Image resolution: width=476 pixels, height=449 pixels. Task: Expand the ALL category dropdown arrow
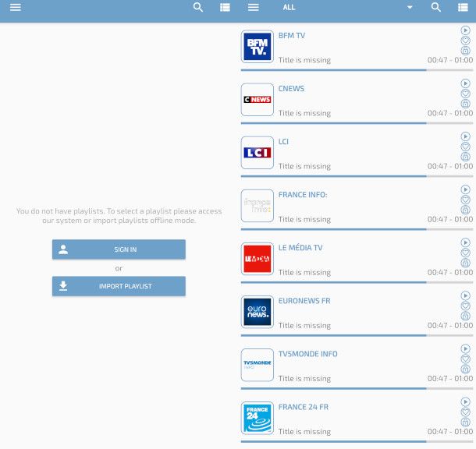(410, 7)
